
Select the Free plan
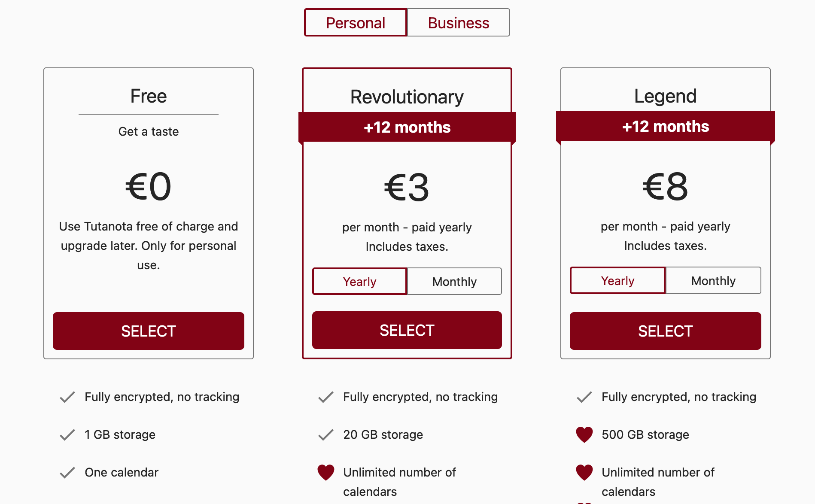pos(148,331)
